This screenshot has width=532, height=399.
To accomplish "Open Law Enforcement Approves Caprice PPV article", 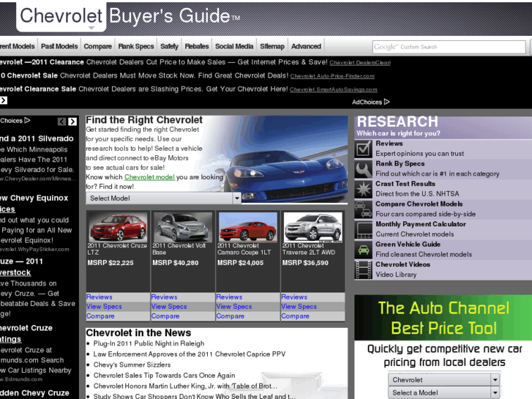I will tap(190, 354).
